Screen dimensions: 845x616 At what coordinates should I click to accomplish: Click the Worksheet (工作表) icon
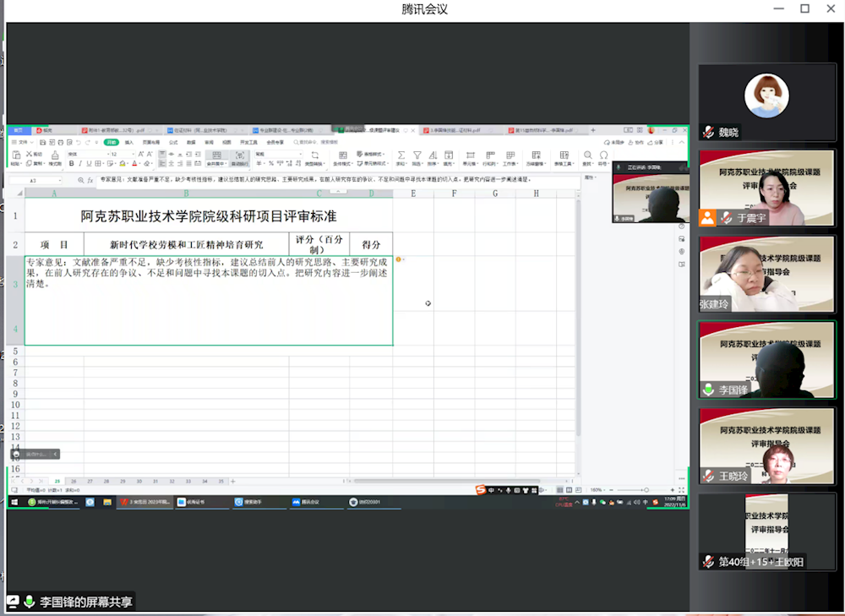pyautogui.click(x=510, y=155)
